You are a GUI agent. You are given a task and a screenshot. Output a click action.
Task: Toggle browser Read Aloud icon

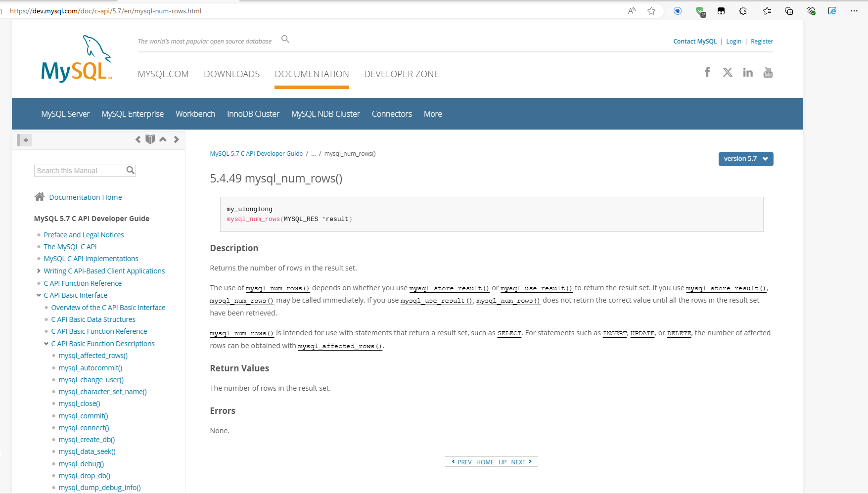(632, 11)
